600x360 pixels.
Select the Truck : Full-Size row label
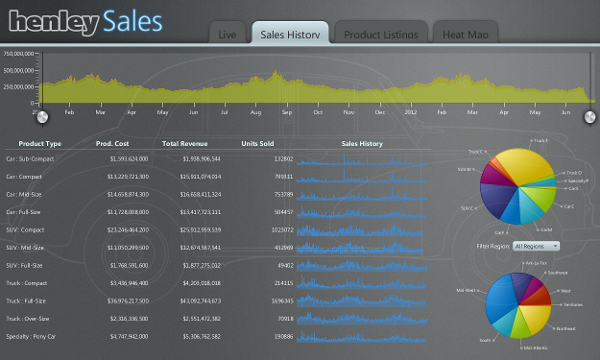26,301
